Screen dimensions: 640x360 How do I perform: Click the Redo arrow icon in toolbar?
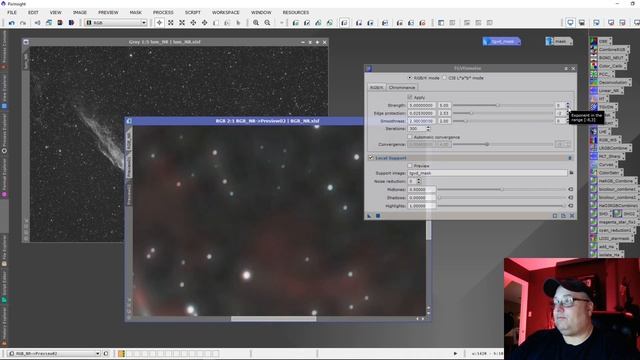click(x=23, y=23)
